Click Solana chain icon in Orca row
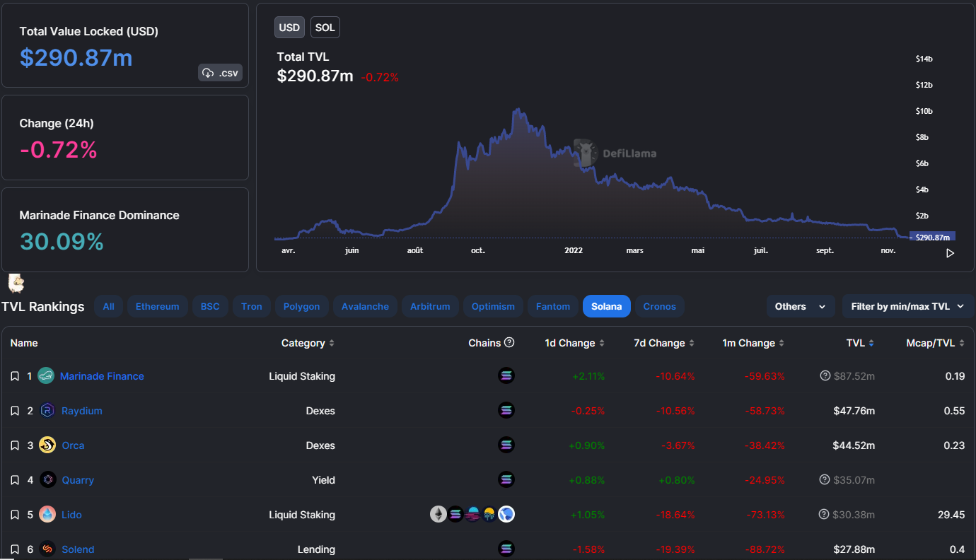 (x=506, y=445)
